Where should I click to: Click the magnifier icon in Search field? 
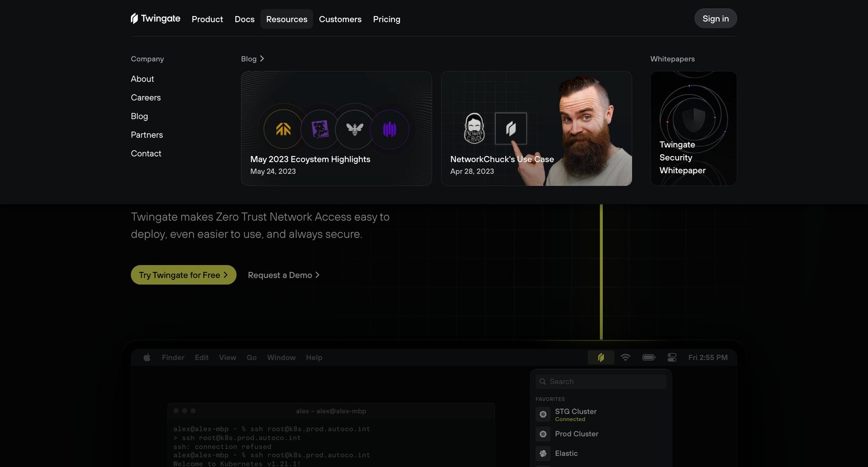coord(542,382)
